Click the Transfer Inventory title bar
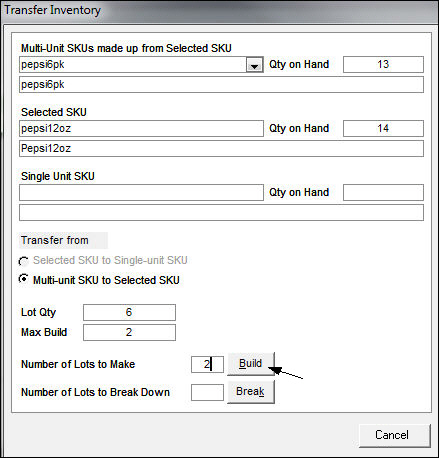This screenshot has width=439, height=458. click(x=219, y=11)
